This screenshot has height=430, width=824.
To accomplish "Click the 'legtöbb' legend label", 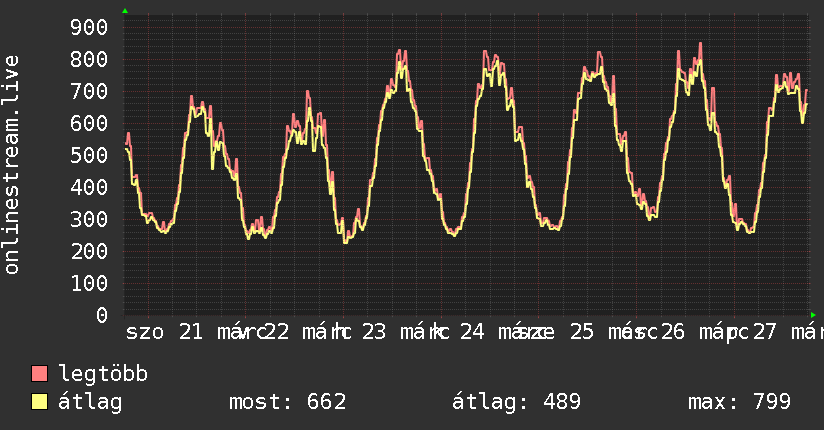I will point(103,374).
